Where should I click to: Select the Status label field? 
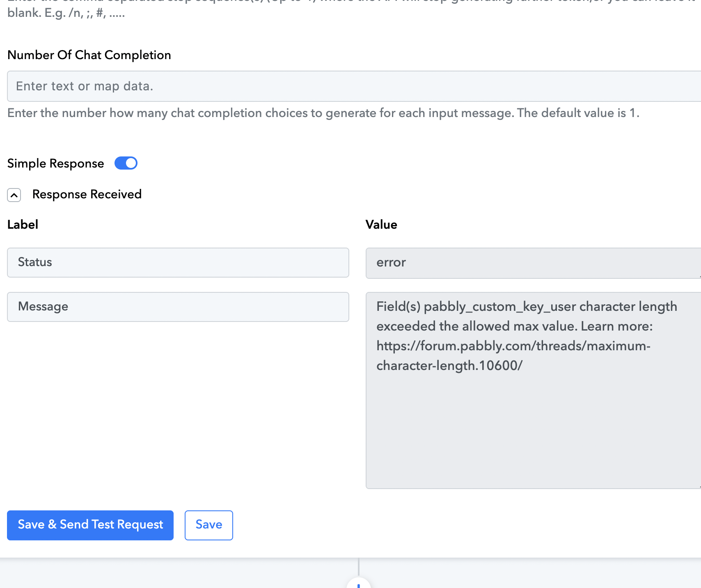click(178, 262)
